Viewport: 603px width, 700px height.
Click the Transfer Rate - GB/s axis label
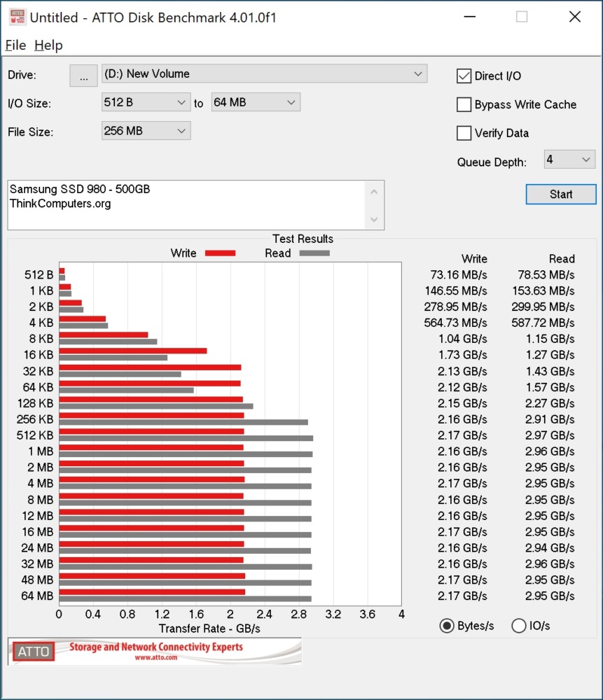pos(209,629)
